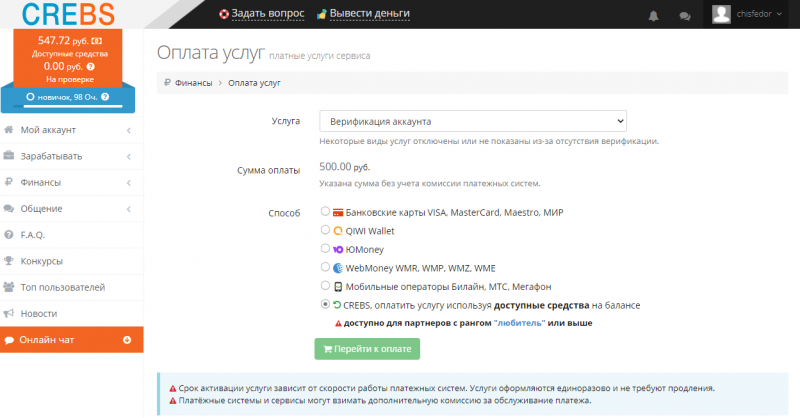Expand the Мой аккаунт sidebar section
800x418 pixels.
71,130
